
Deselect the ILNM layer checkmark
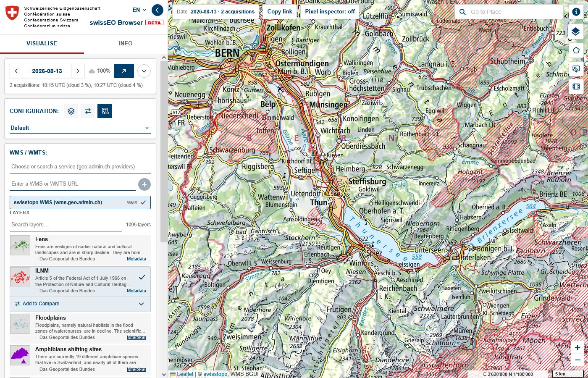[142, 277]
